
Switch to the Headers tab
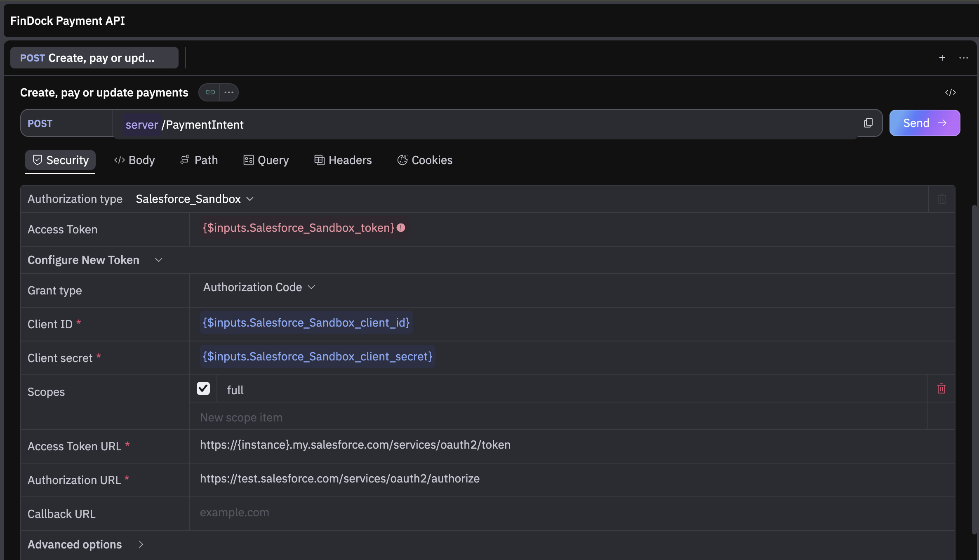pos(343,160)
